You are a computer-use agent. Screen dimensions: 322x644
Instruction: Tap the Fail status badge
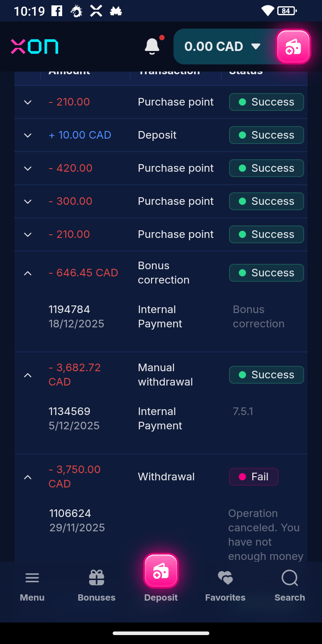(254, 477)
